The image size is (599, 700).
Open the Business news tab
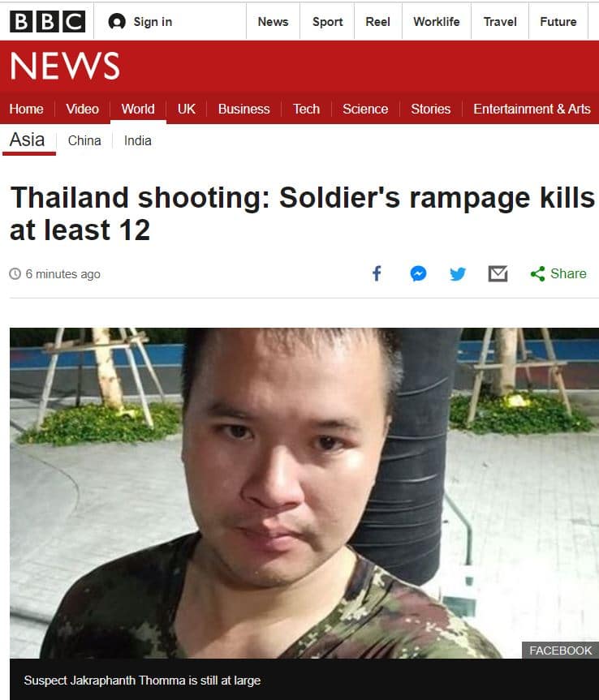coord(243,109)
